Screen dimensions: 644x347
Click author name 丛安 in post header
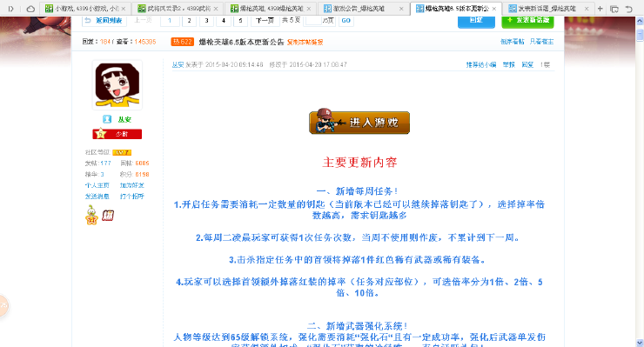178,64
